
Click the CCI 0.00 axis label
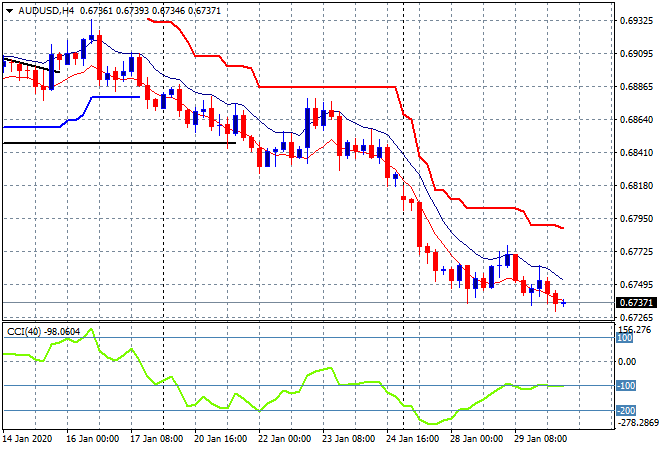(x=627, y=362)
